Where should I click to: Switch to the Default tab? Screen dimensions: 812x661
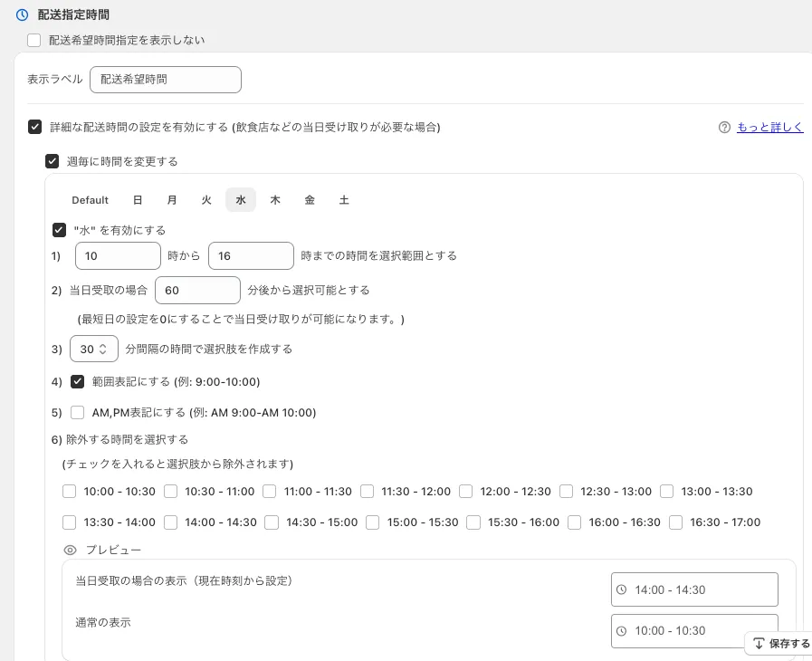click(x=90, y=200)
